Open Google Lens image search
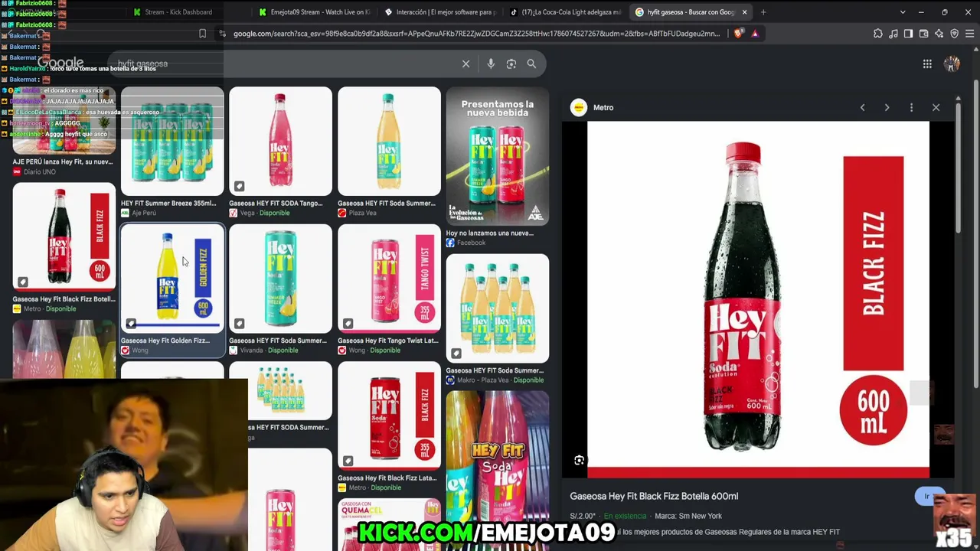Image resolution: width=980 pixels, height=551 pixels. [511, 64]
